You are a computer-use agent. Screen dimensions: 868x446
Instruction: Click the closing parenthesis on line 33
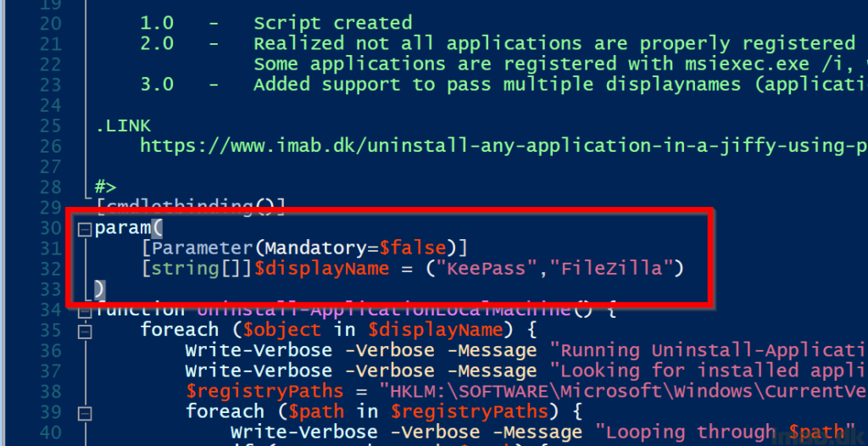100,289
